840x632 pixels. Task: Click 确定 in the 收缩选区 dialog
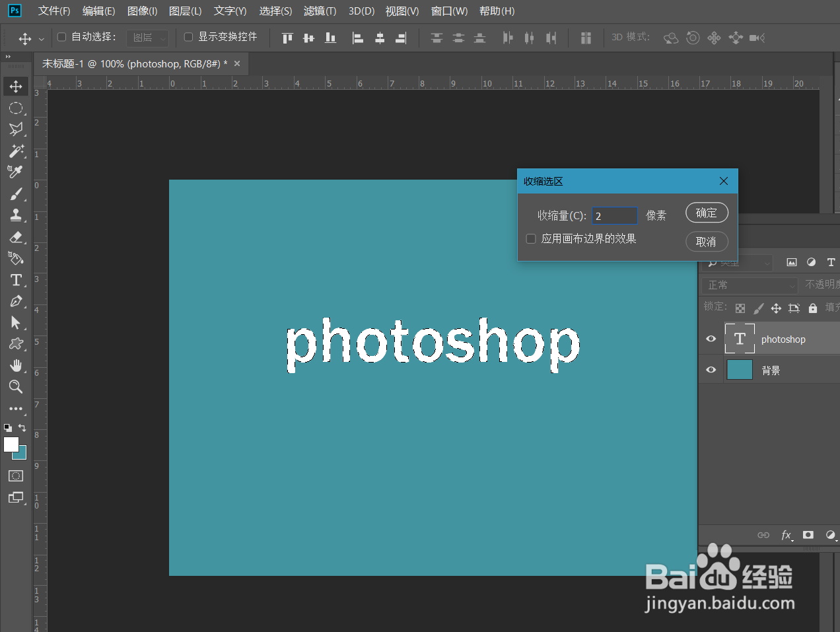pyautogui.click(x=707, y=213)
